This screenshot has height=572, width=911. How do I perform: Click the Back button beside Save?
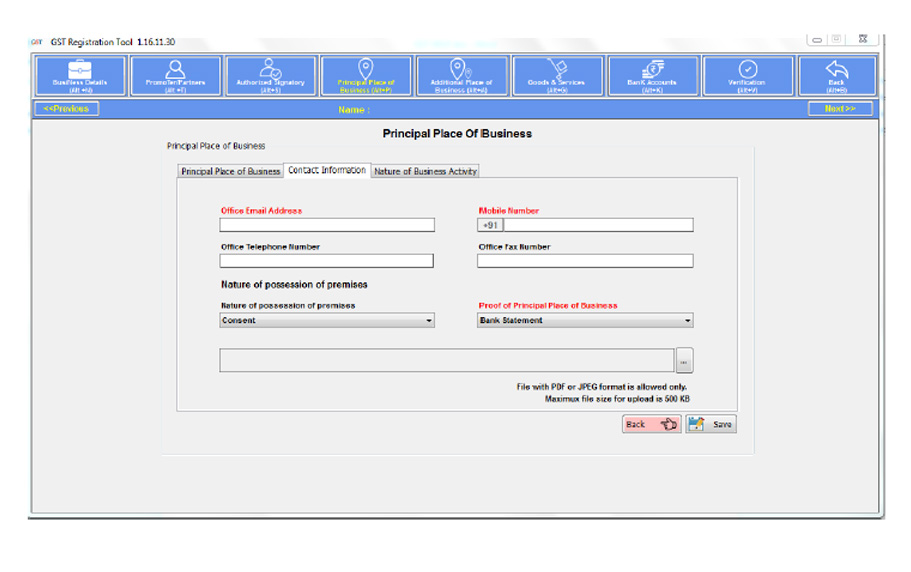pos(651,424)
